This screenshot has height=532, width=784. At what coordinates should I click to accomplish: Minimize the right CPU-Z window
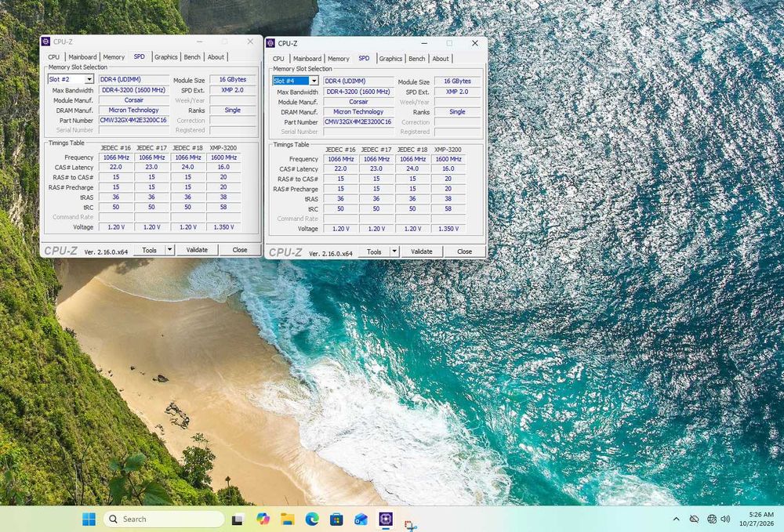click(424, 43)
